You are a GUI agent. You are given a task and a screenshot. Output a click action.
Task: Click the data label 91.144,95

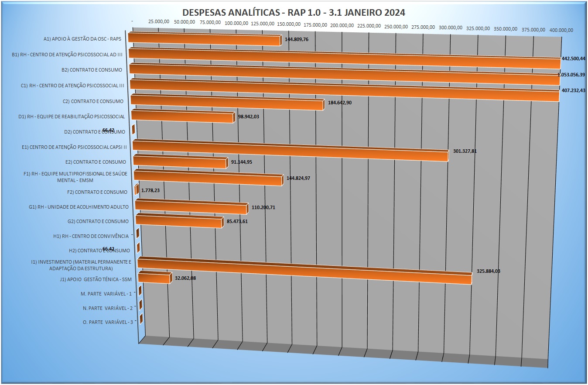click(242, 162)
